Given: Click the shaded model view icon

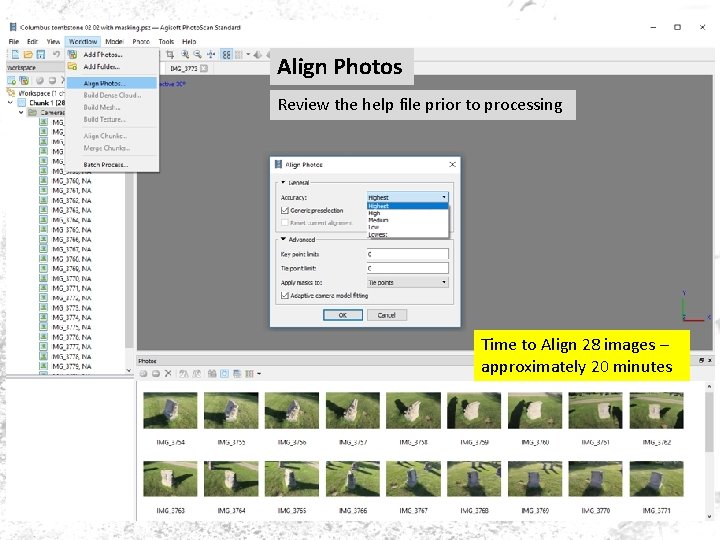Looking at the screenshot, I should 258,55.
